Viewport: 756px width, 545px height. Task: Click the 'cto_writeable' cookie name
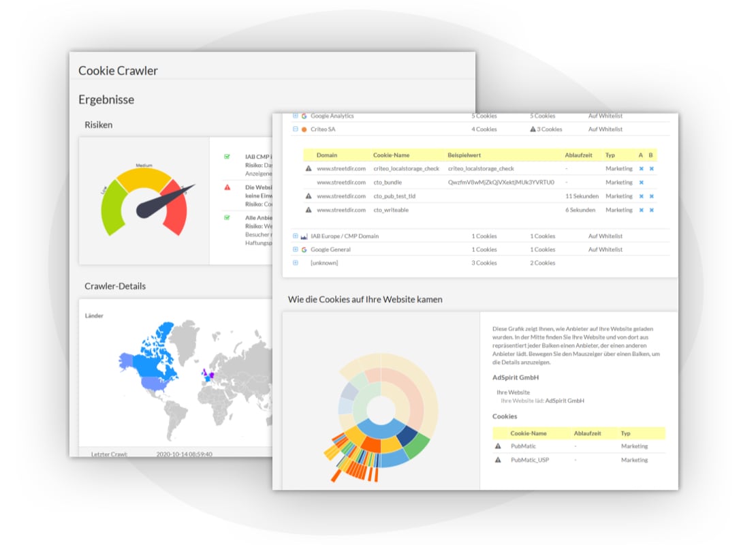click(x=390, y=211)
